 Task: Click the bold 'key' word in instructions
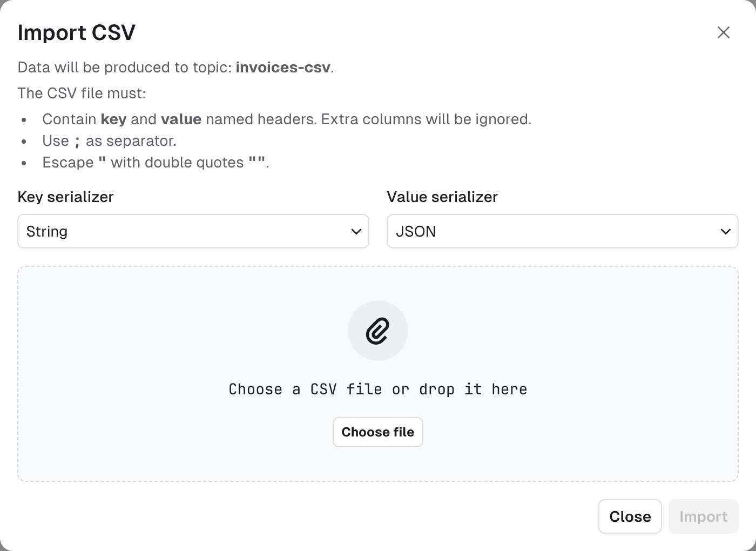point(113,119)
